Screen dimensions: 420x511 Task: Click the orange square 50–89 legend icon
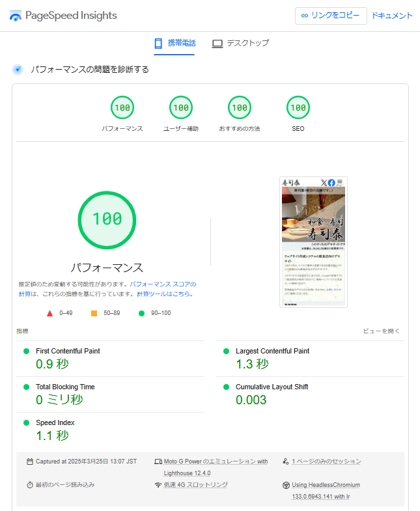click(x=94, y=313)
